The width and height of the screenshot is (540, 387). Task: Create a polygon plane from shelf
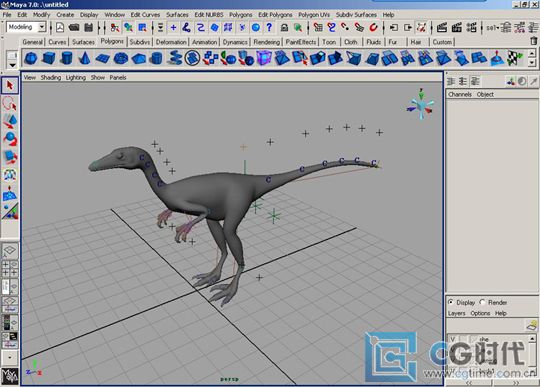point(103,58)
